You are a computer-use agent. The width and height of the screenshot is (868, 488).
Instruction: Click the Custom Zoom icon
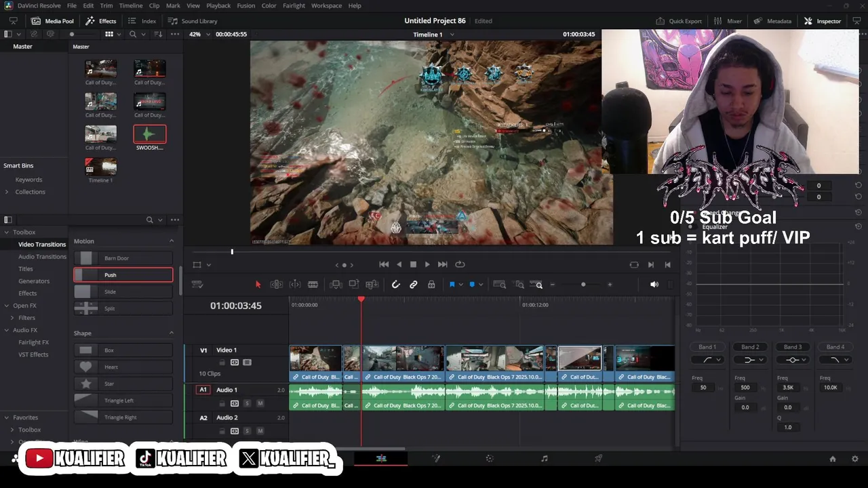[537, 285]
